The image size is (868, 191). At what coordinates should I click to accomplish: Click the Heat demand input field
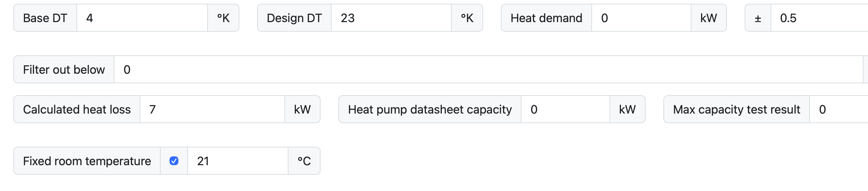[641, 18]
